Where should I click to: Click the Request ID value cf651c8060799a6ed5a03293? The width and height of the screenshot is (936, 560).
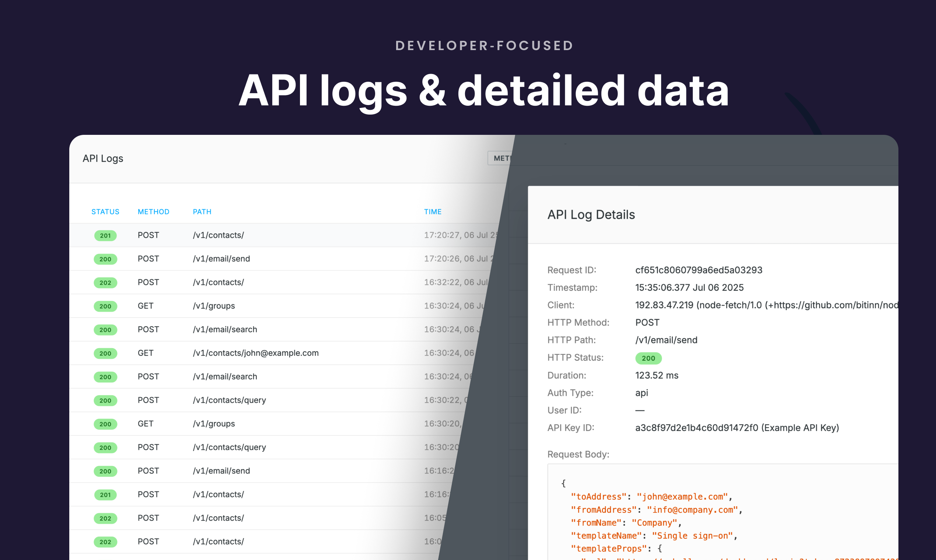click(x=698, y=270)
